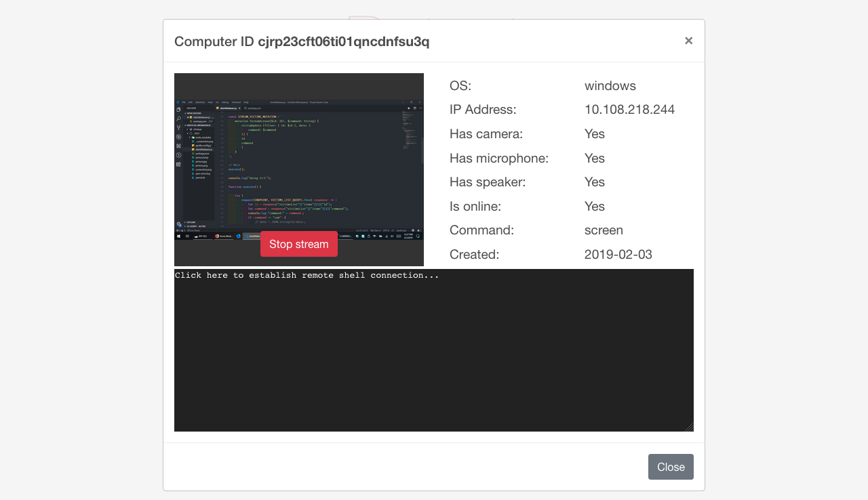Viewport: 868px width, 500px height.
Task: Click the OS value "windows"
Action: coord(610,86)
